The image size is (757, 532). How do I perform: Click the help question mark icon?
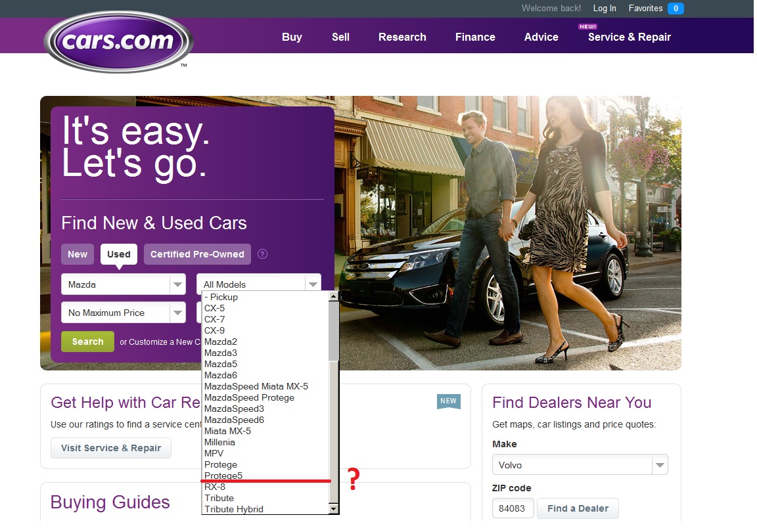click(x=262, y=254)
